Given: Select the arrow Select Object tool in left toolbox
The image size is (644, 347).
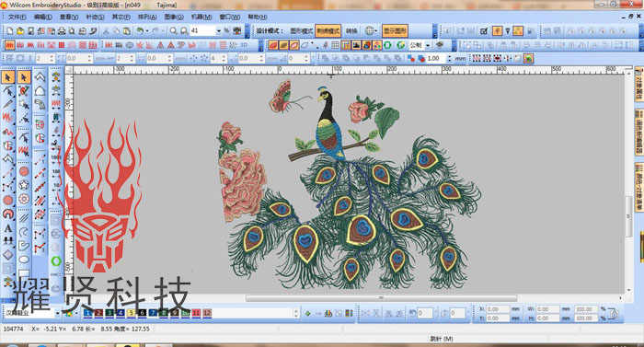Looking at the screenshot, I should pyautogui.click(x=7, y=76).
